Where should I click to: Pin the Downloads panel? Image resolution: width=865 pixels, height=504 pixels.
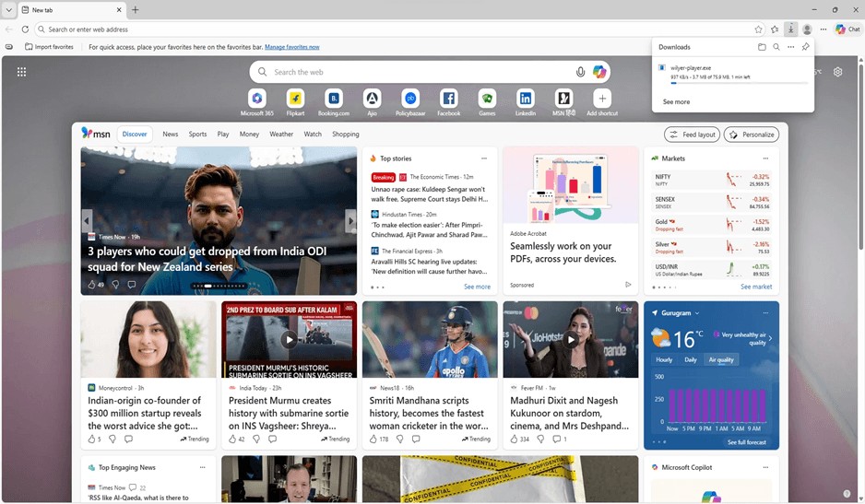click(x=805, y=47)
